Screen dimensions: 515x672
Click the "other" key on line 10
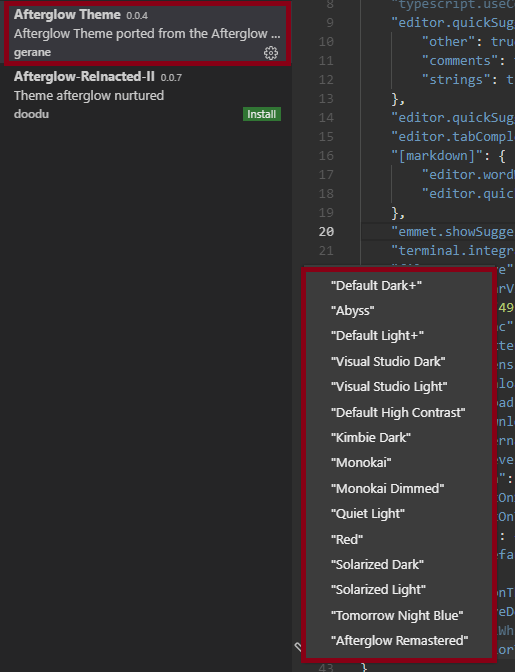[x=448, y=42]
